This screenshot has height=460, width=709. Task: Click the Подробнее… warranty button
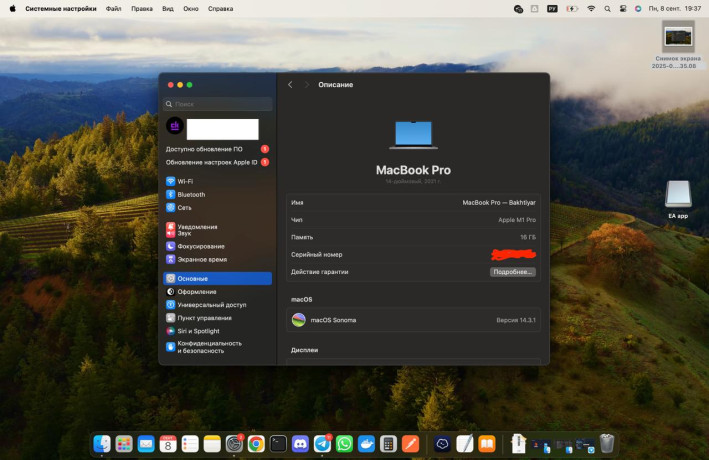tap(513, 272)
